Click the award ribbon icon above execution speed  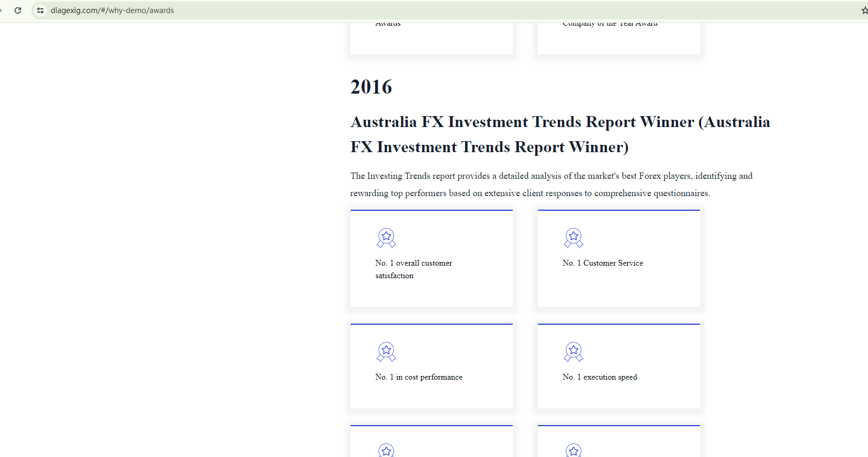573,352
